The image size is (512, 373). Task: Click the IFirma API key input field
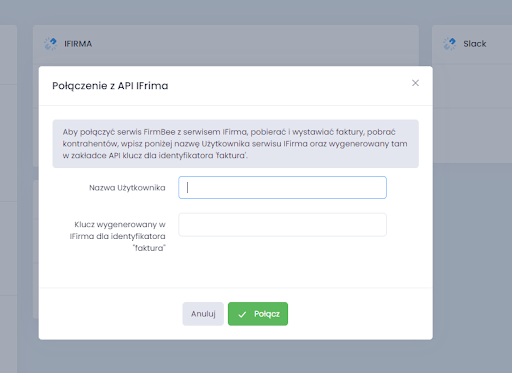[x=282, y=225]
